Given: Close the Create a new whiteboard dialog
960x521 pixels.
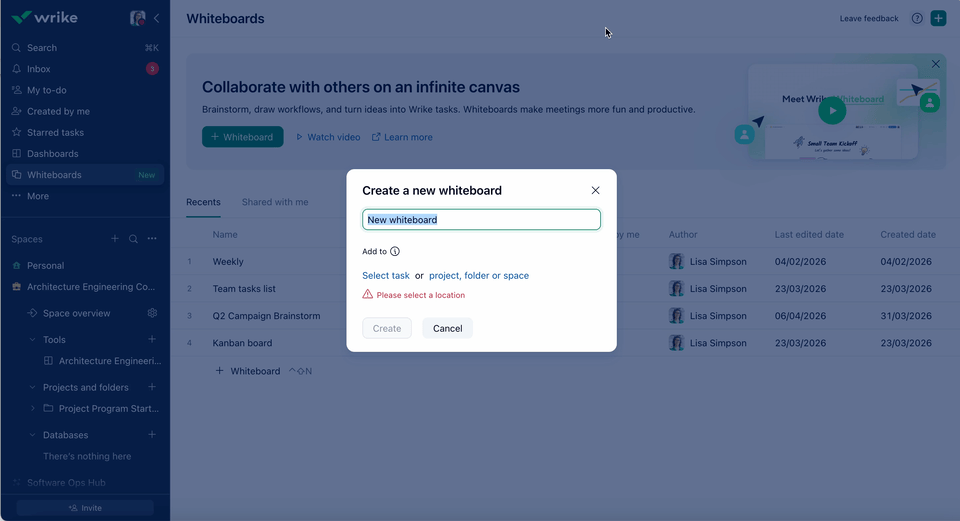Looking at the screenshot, I should 595,190.
